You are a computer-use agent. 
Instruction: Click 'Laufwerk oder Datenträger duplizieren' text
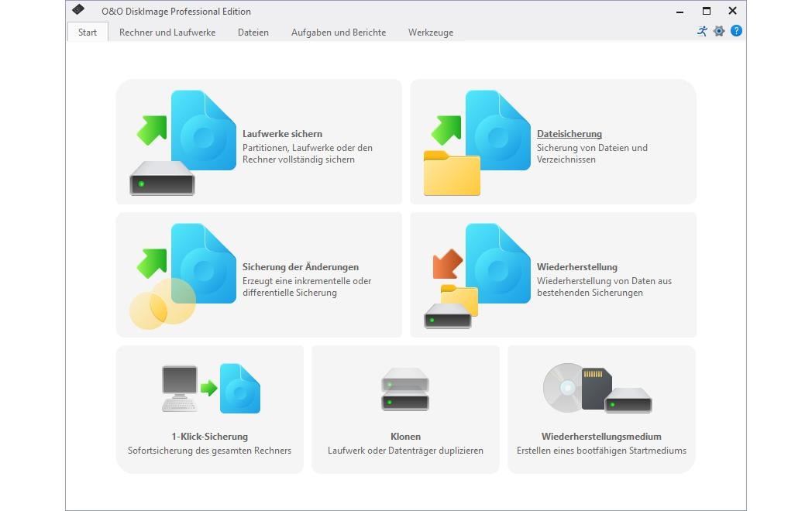405,451
